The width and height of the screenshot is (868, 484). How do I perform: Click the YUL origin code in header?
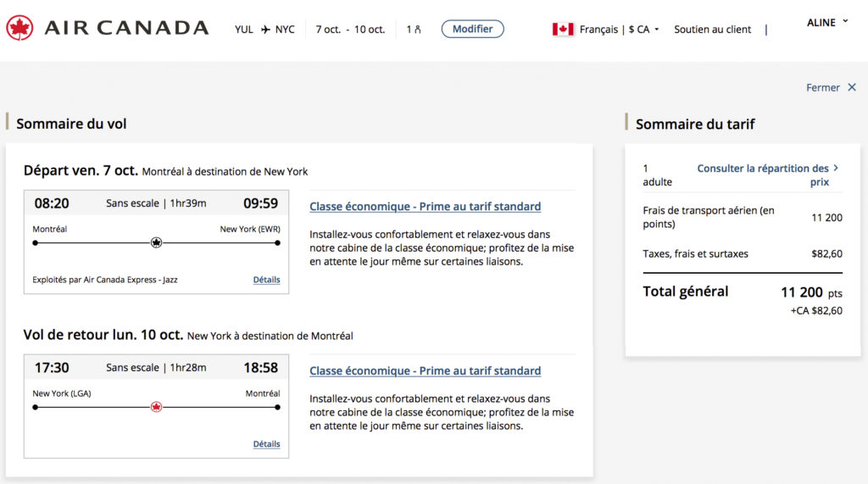(244, 30)
